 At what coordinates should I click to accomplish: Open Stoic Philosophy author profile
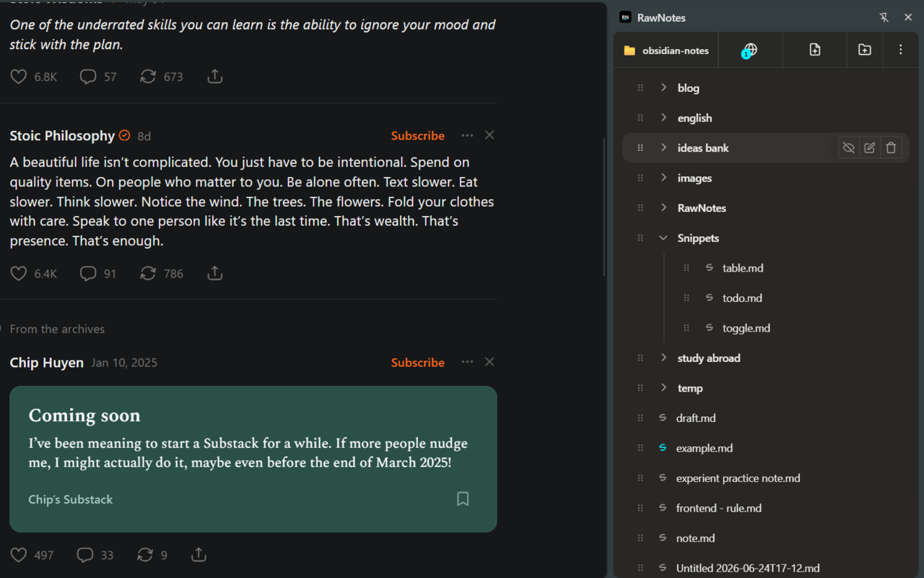[x=62, y=136]
